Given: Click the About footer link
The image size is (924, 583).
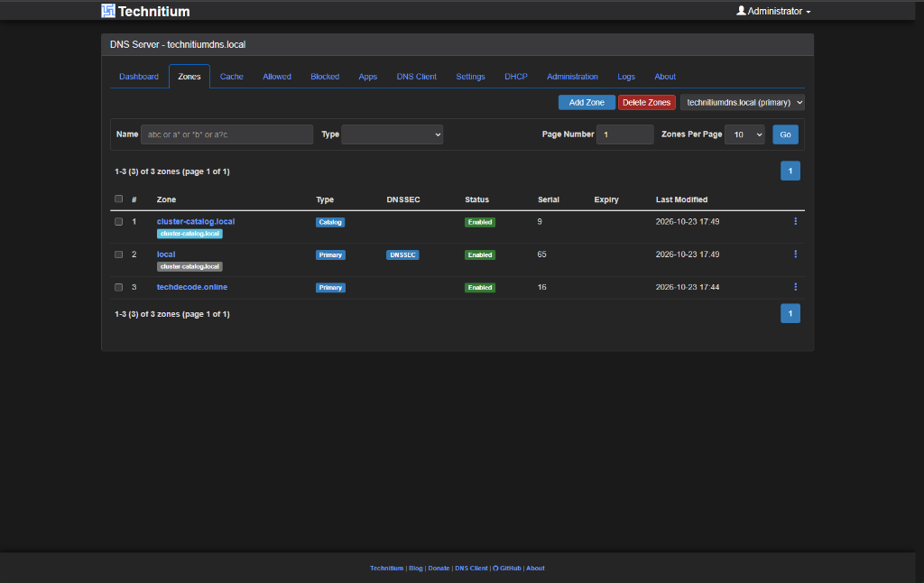Looking at the screenshot, I should (x=535, y=569).
